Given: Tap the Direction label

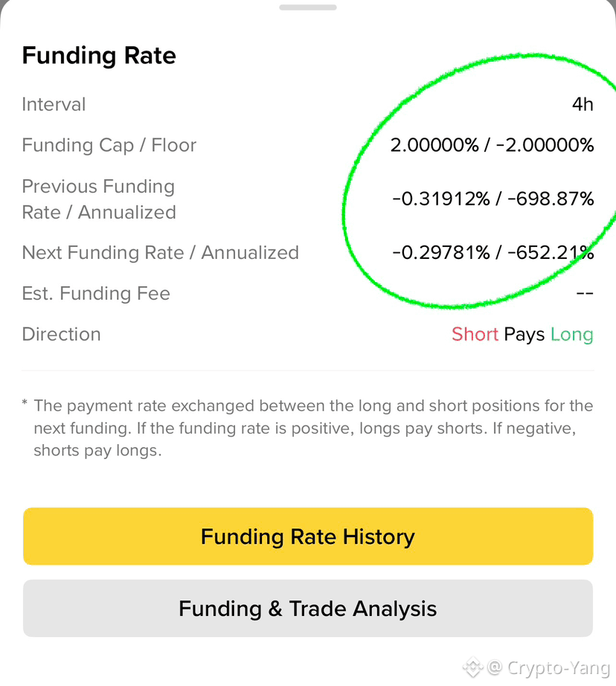Looking at the screenshot, I should click(x=61, y=334).
